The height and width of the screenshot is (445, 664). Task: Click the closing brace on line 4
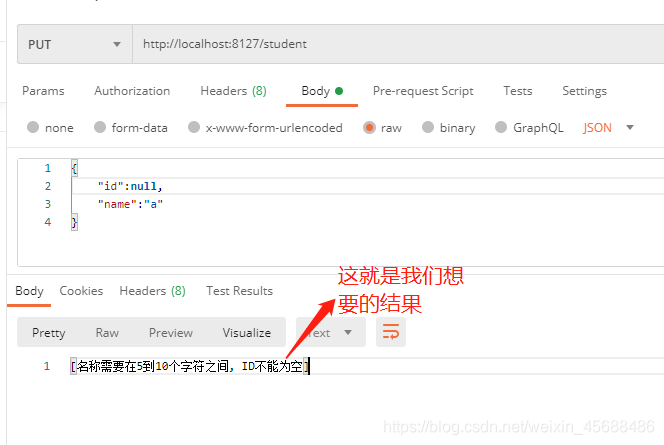74,222
